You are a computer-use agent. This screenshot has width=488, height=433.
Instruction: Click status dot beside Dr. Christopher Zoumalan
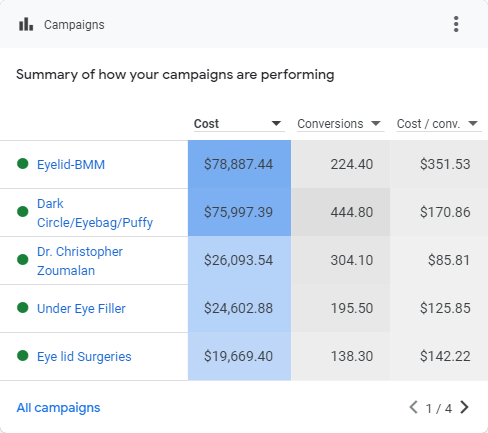pos(23,260)
